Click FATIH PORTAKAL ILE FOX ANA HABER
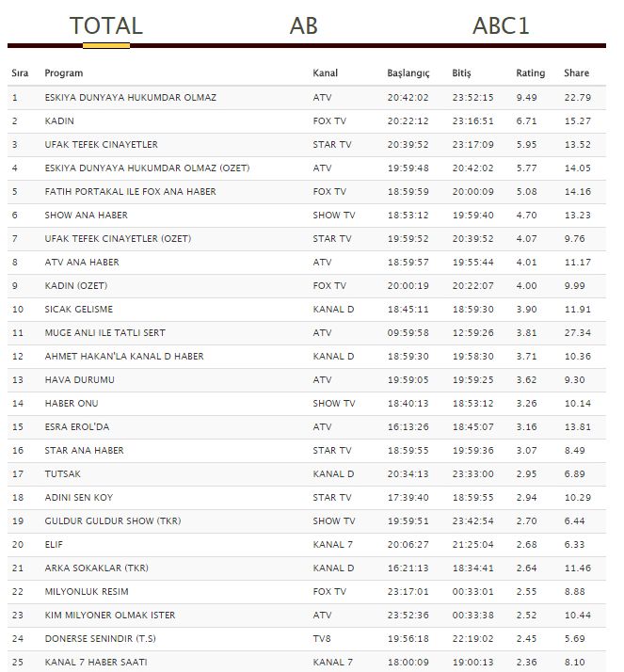 point(130,191)
